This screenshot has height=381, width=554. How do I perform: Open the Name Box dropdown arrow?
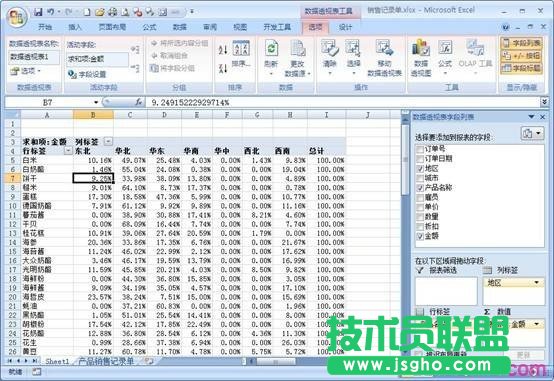pyautogui.click(x=96, y=102)
